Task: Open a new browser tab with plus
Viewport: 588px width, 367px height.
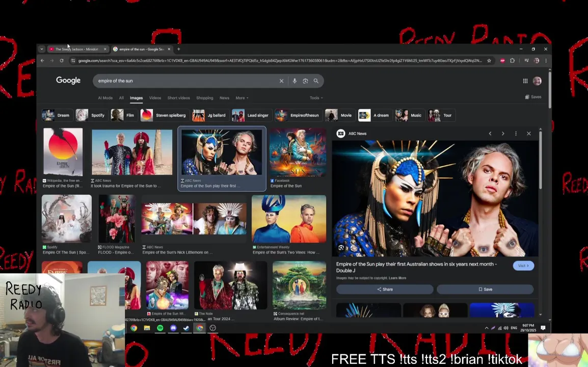Action: click(178, 49)
